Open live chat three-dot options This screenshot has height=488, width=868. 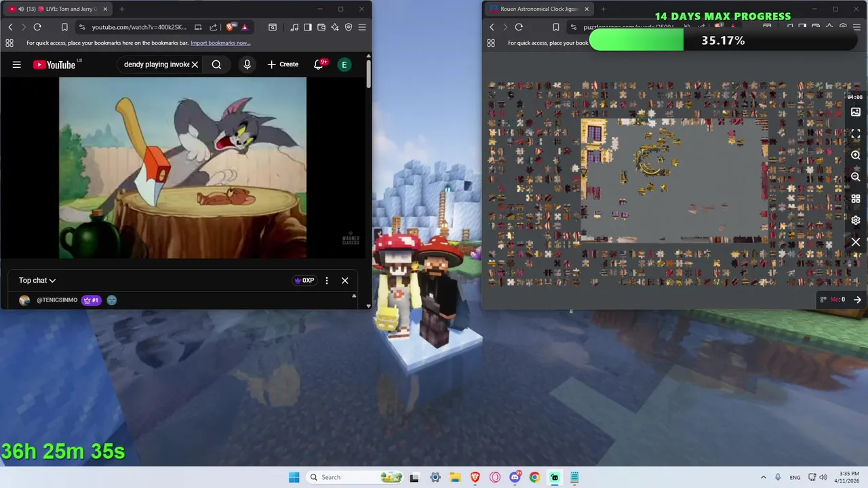[x=327, y=280]
